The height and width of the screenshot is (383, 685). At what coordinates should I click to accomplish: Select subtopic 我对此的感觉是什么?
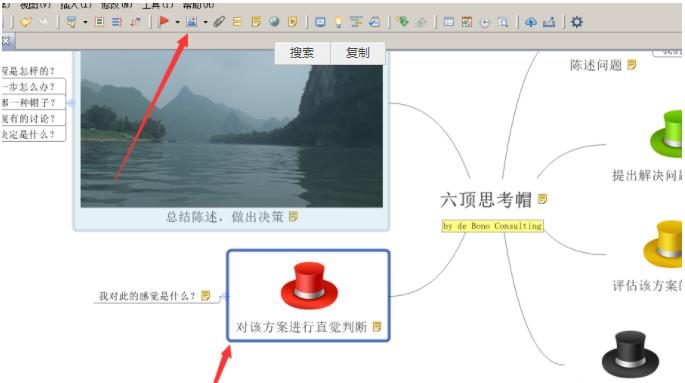[x=147, y=296]
